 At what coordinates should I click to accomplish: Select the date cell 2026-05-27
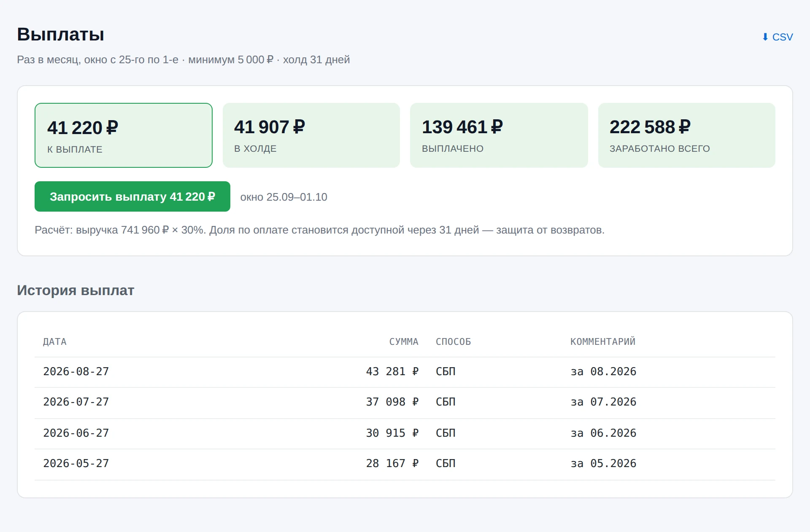76,463
